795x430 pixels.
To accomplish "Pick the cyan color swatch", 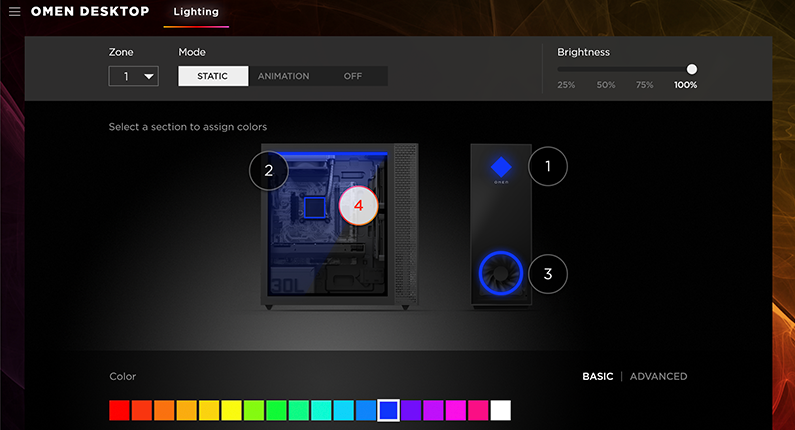I will pos(343,410).
